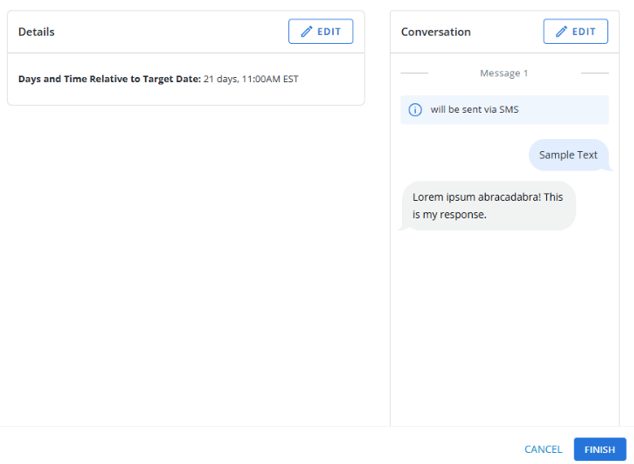
Task: Click the Cancel link
Action: (543, 450)
